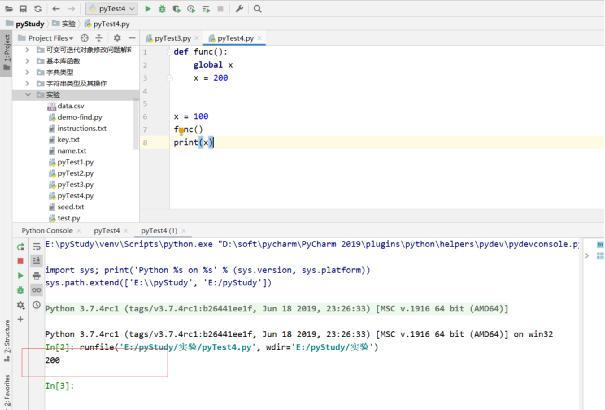This screenshot has height=410, width=605.
Task: Open console history clock icon
Action: point(37,305)
